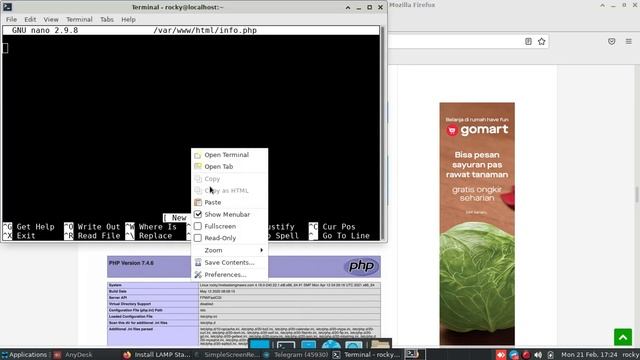The image size is (640, 360).
Task: Click the red record tray icon
Action: pyautogui.click(x=526, y=355)
